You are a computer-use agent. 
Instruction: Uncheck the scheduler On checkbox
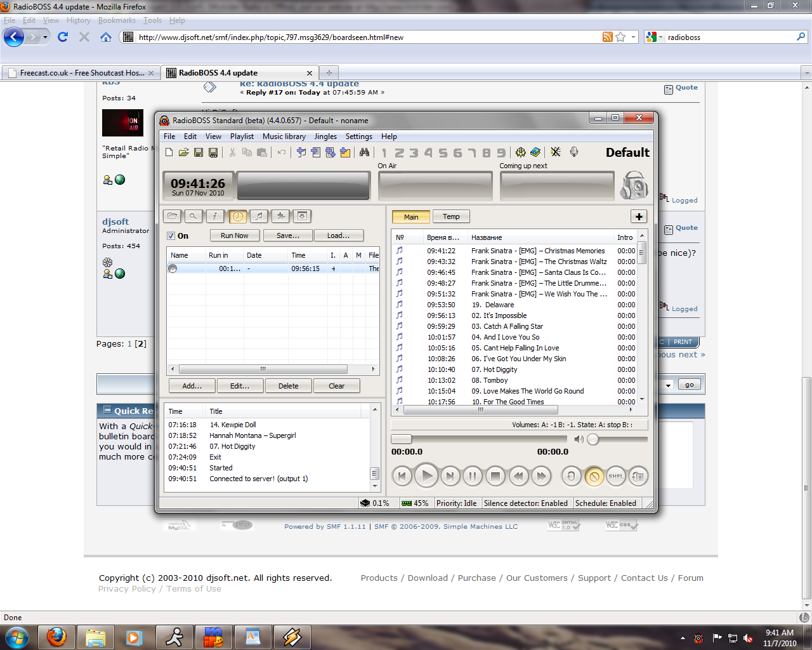(171, 236)
